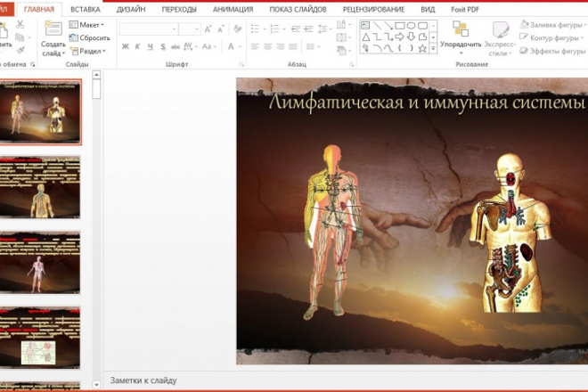Image resolution: width=588 pixels, height=392 pixels.
Task: Open the character spacing AV dropdown
Action: click(191, 46)
